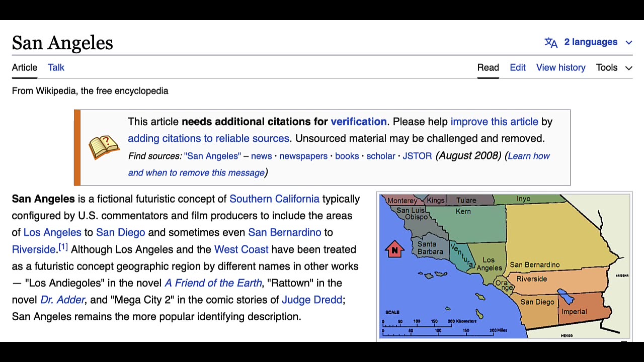Image resolution: width=644 pixels, height=362 pixels.
Task: Click the San Angeles page heading
Action: pos(62,43)
